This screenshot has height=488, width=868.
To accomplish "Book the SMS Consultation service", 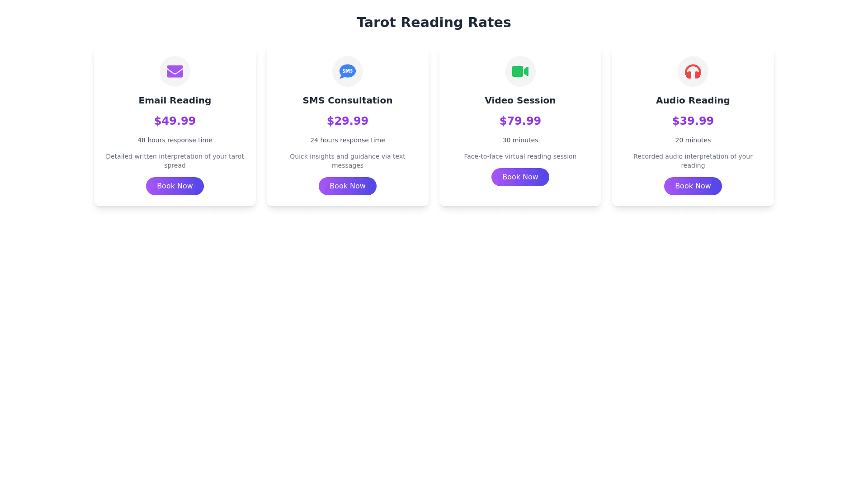I will pyautogui.click(x=347, y=186).
